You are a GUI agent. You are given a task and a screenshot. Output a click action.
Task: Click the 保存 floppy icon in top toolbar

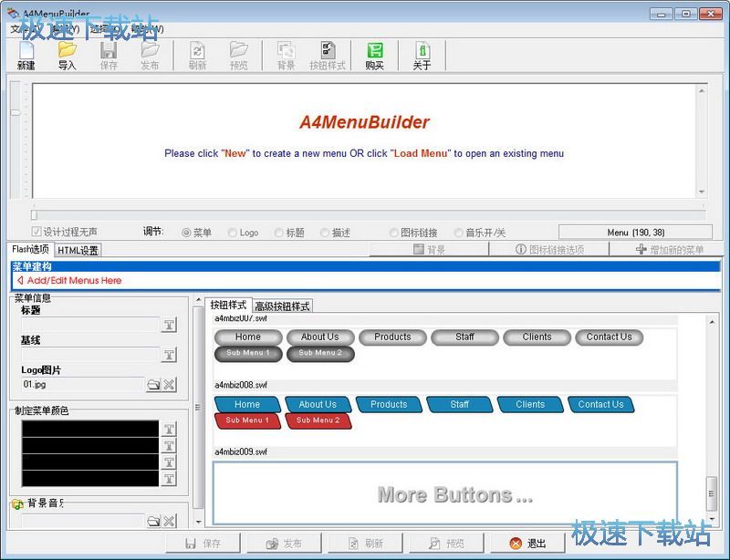[x=109, y=56]
